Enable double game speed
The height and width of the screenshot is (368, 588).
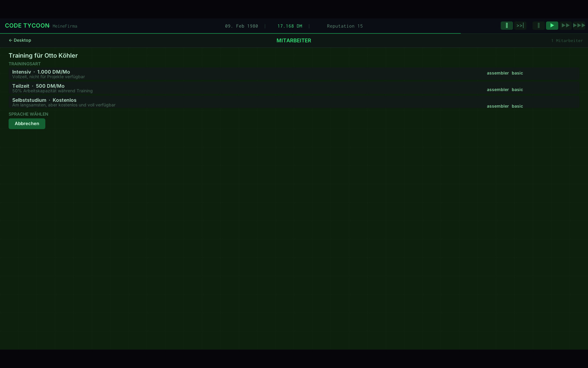(x=566, y=26)
